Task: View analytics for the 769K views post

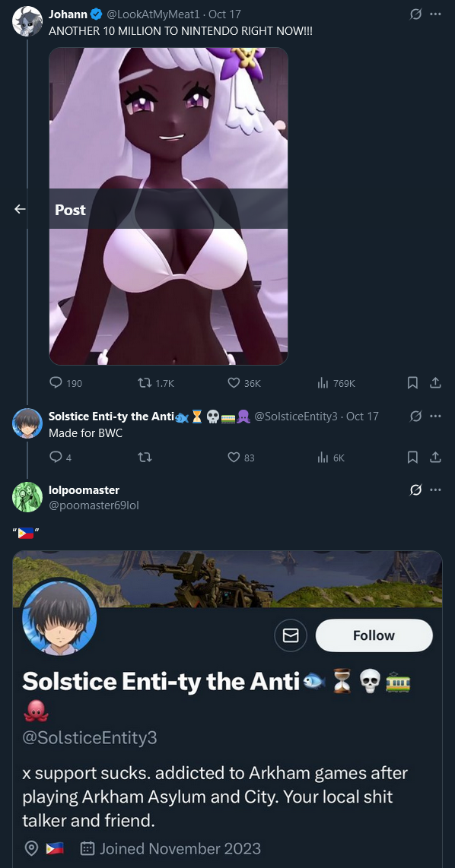Action: tap(336, 383)
